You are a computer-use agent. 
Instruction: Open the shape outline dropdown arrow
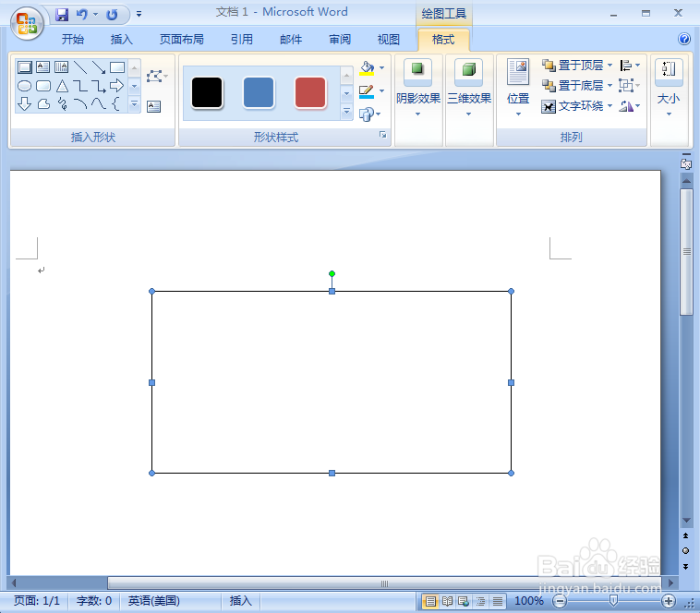pos(381,91)
